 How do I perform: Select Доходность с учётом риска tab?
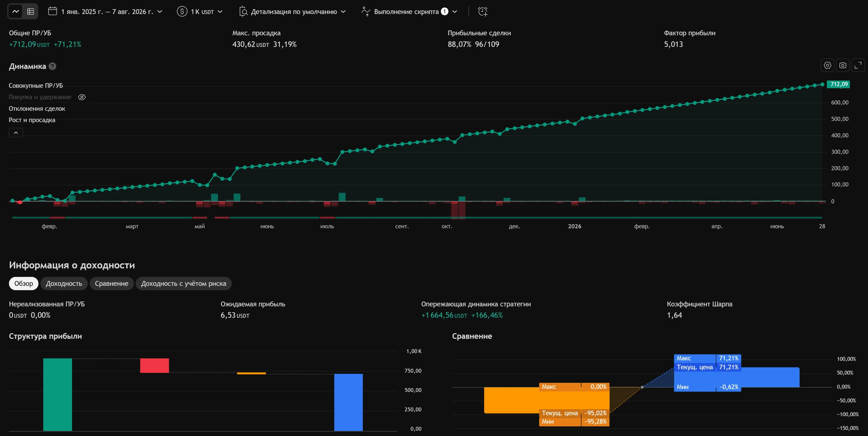(184, 284)
